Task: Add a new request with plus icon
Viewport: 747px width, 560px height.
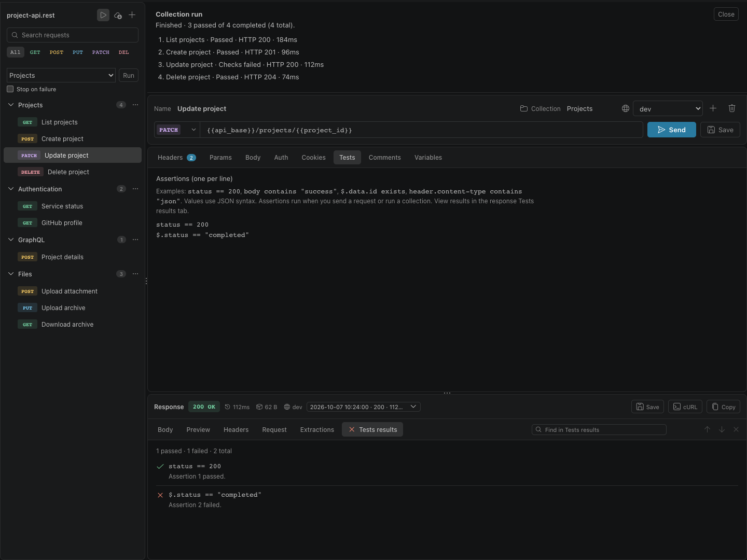Action: 132,15
